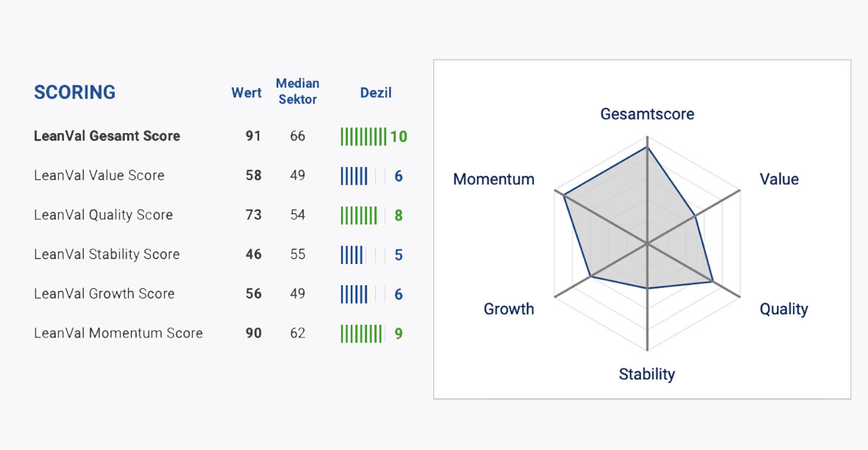Viewport: 868px width, 450px height.
Task: Click the Stability Score decile bar indicator
Action: (x=363, y=255)
